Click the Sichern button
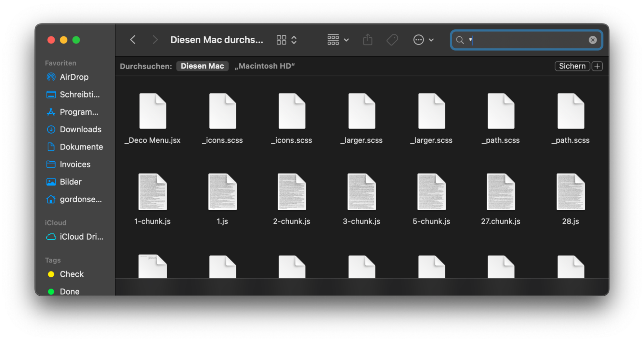Screen dimensions: 644x342 pyautogui.click(x=572, y=66)
